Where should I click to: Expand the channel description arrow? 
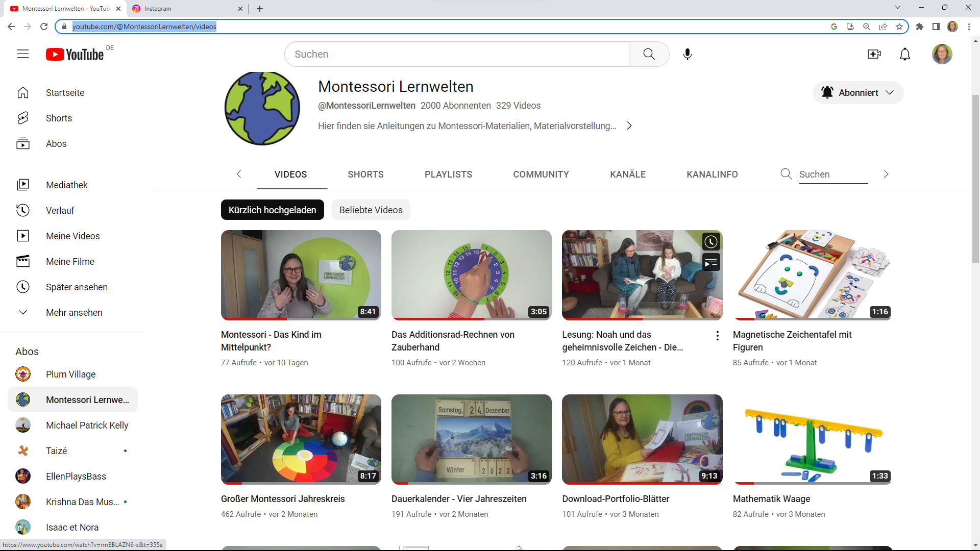pyautogui.click(x=629, y=126)
